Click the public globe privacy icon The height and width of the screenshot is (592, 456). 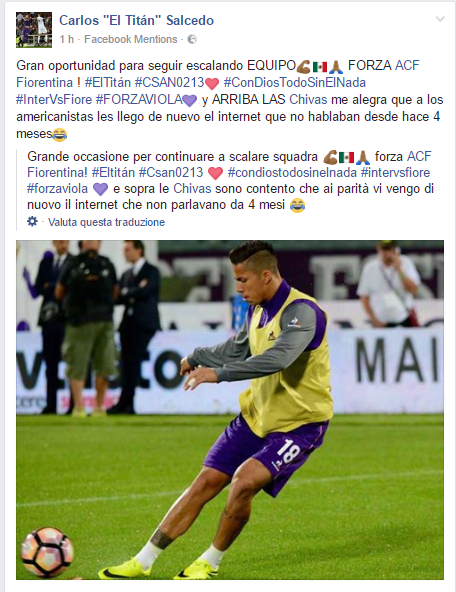tap(192, 39)
